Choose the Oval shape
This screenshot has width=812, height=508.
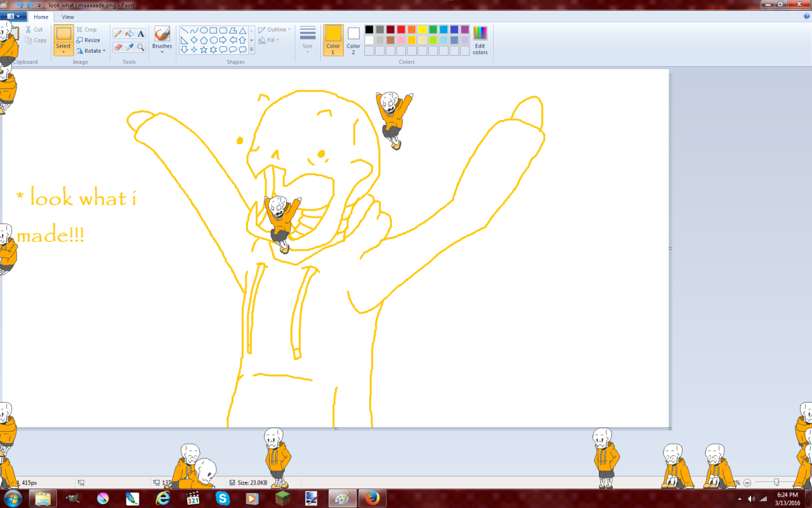(x=204, y=30)
